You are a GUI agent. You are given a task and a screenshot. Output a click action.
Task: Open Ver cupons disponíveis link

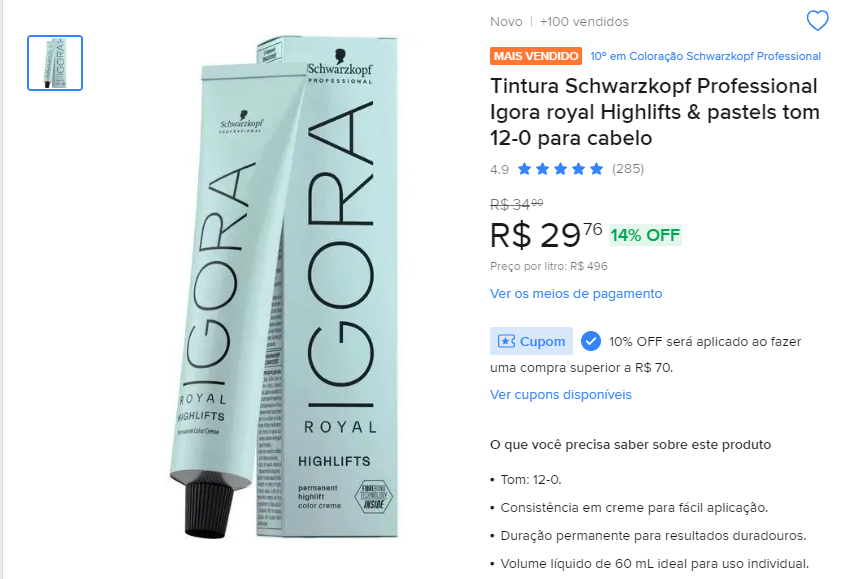(561, 395)
